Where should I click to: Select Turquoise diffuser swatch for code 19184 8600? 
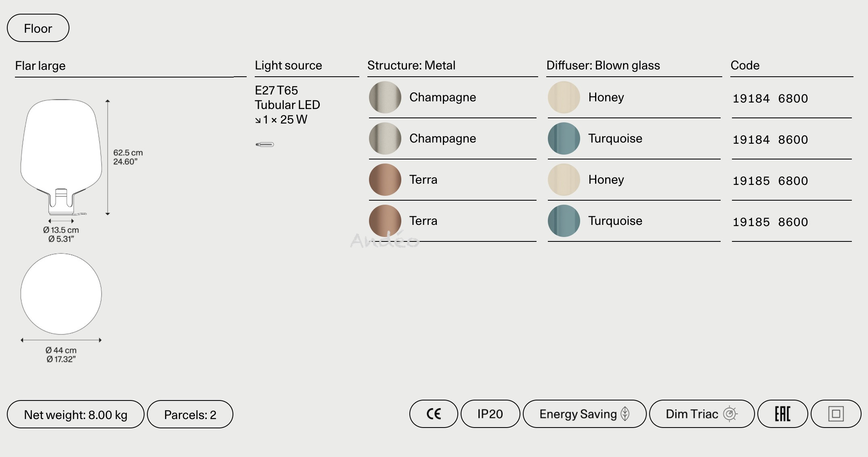564,138
